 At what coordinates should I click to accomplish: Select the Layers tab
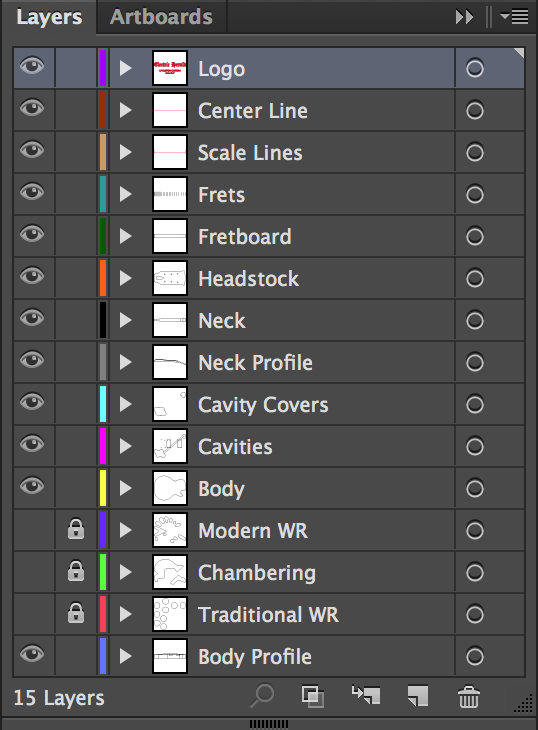tap(49, 17)
